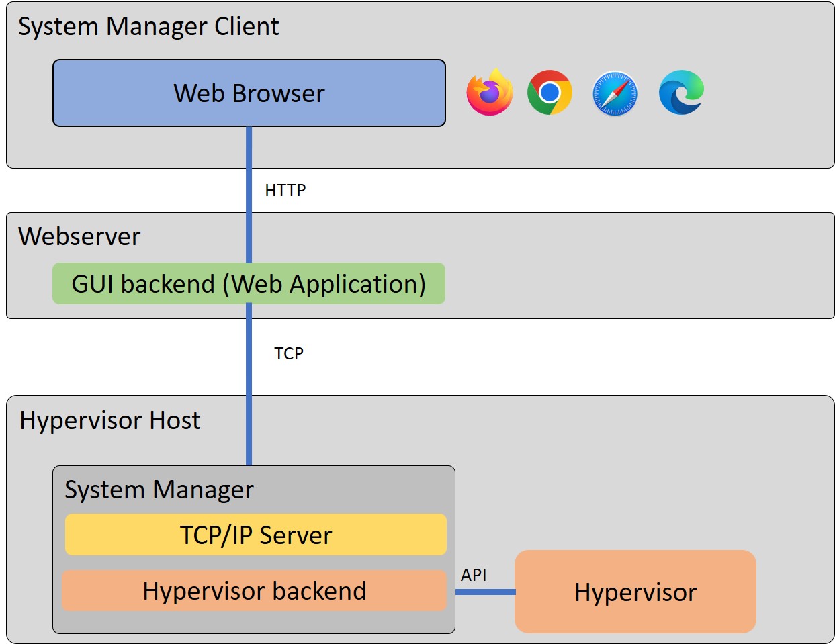Click the Hypervisor Host title text
The image size is (835, 644).
[109, 420]
